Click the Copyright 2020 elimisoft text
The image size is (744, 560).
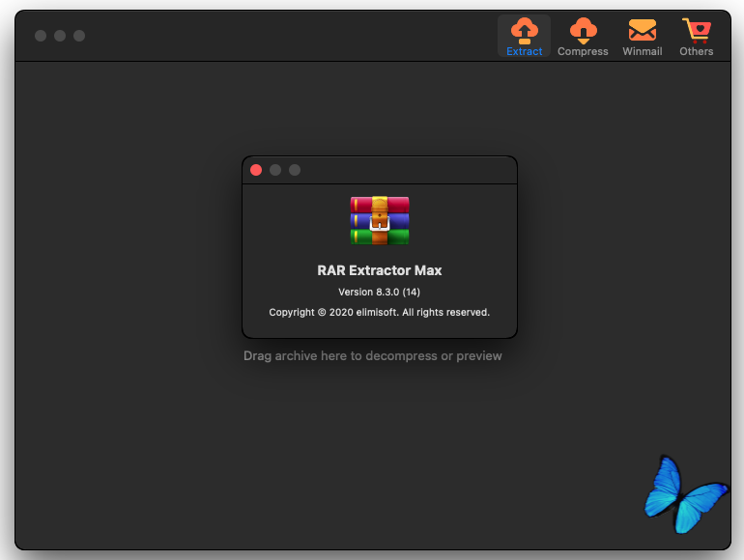379,313
